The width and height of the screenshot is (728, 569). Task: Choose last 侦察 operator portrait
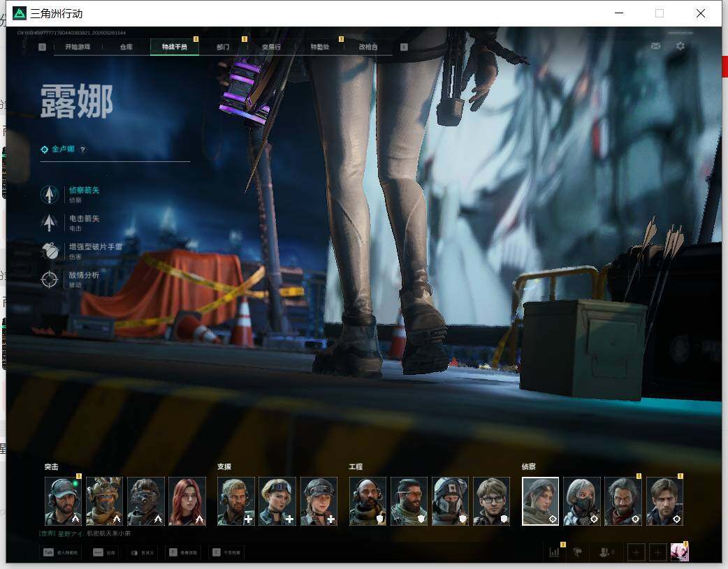coord(664,501)
